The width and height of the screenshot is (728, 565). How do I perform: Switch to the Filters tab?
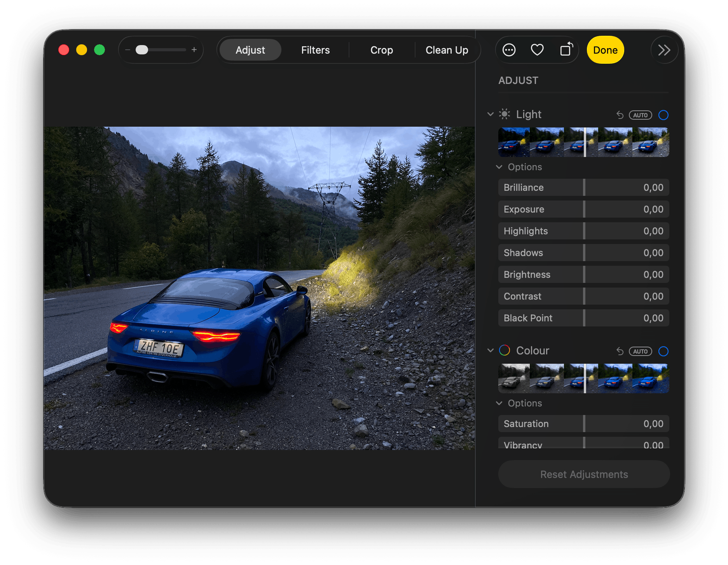point(315,50)
